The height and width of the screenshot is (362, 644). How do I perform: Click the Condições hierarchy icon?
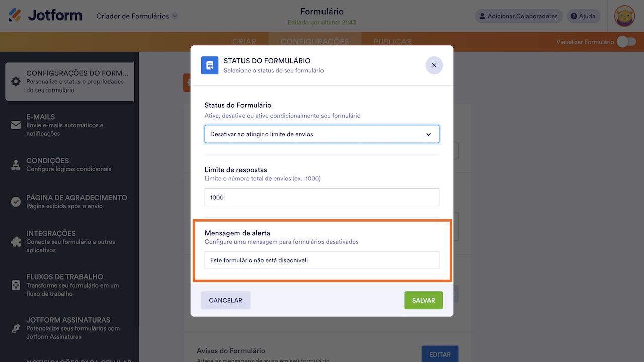tap(16, 164)
